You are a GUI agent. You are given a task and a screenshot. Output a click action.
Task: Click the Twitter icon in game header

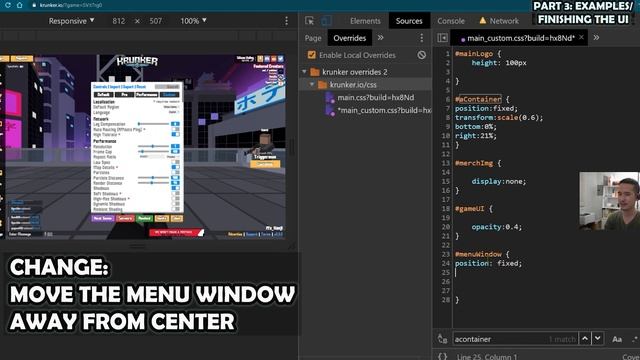pos(280,59)
